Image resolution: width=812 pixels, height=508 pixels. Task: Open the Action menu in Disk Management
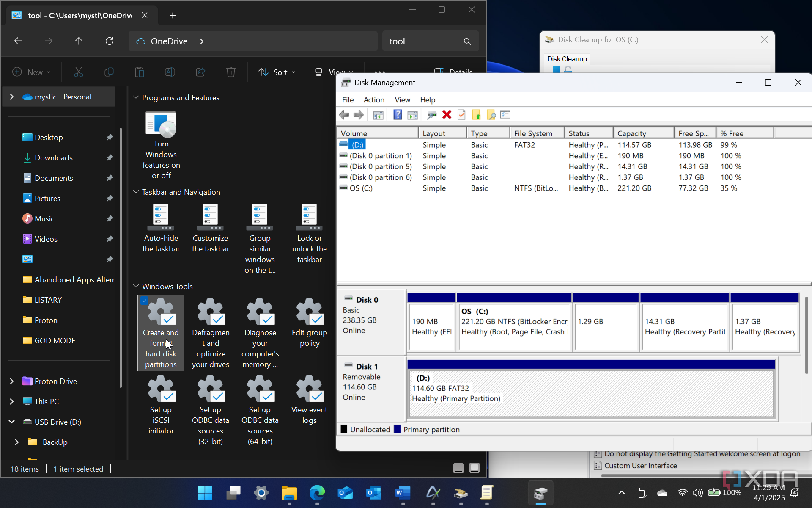(x=374, y=100)
